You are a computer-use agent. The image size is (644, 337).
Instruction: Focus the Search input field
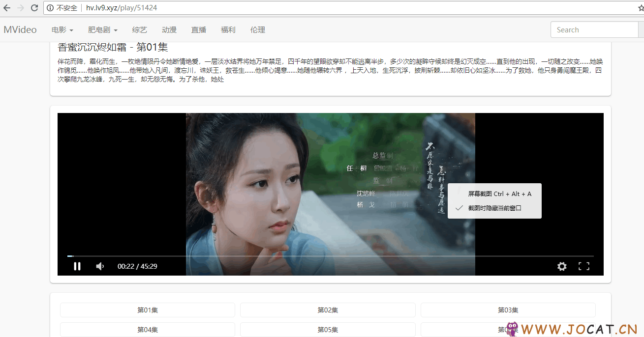click(594, 30)
